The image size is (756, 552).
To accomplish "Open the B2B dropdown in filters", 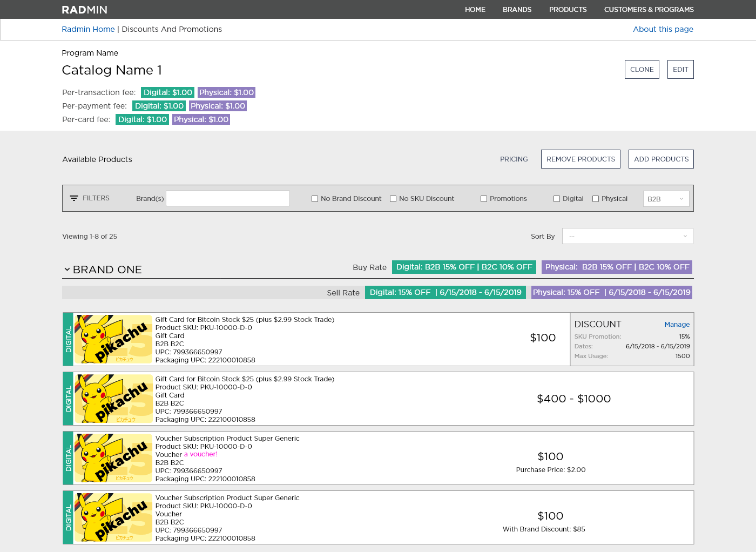I will [x=666, y=199].
